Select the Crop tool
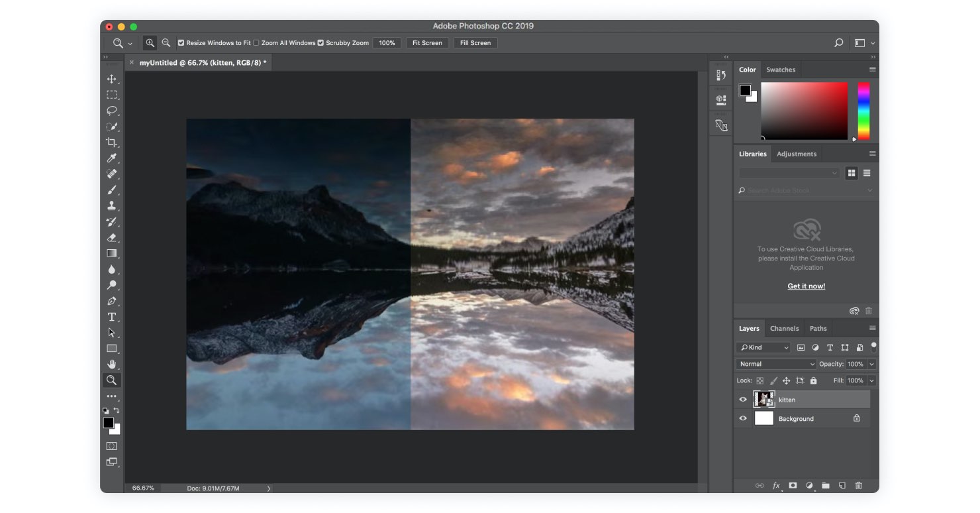 click(111, 142)
